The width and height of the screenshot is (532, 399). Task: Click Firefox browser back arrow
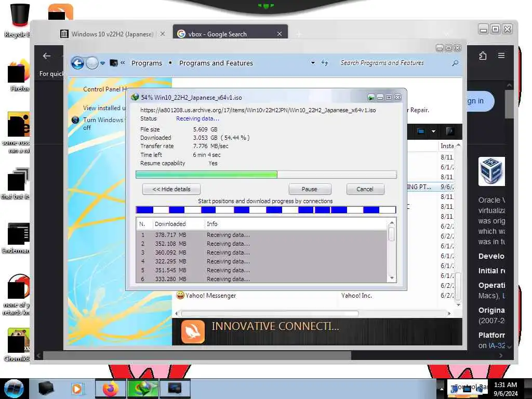(x=47, y=56)
